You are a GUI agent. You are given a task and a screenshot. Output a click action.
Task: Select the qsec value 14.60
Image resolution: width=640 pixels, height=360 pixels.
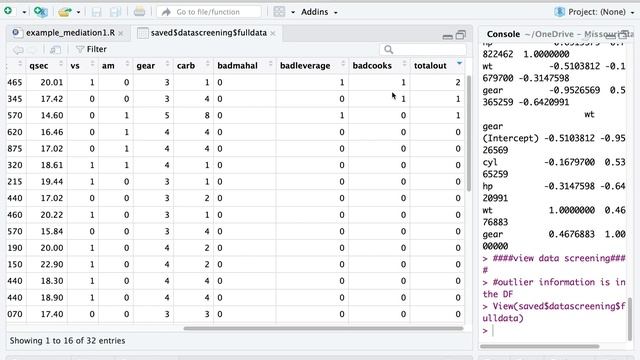(52, 116)
